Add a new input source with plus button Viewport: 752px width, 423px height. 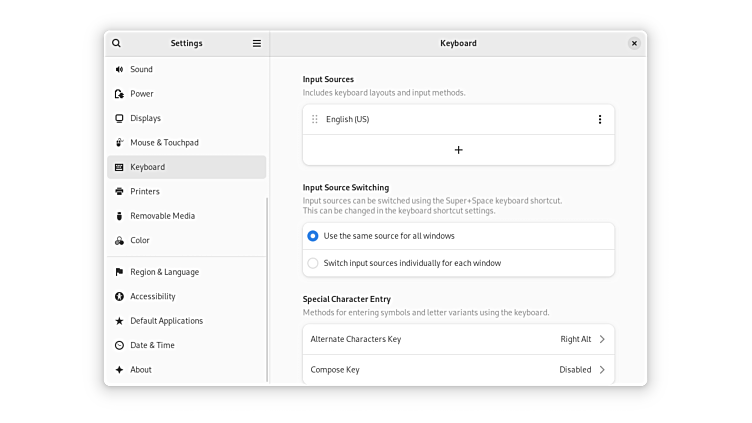458,150
